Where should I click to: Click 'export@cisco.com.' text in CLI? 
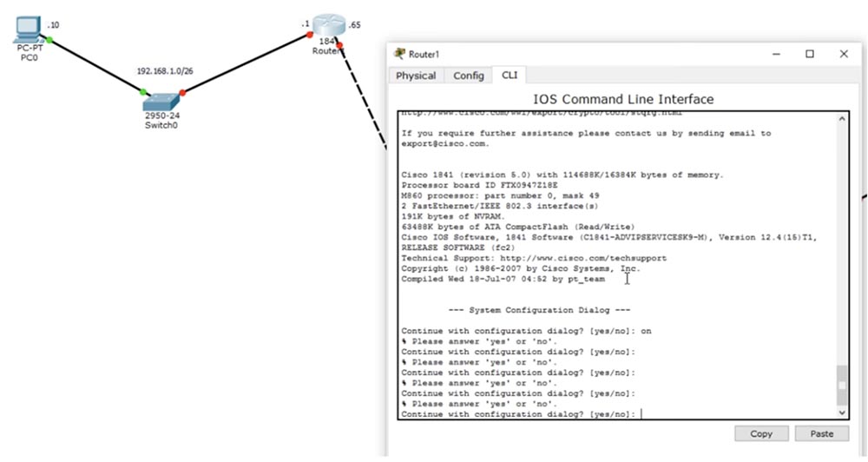(x=445, y=144)
